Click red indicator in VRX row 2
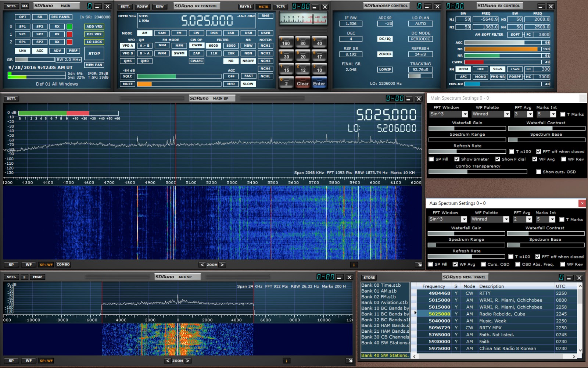 click(69, 42)
